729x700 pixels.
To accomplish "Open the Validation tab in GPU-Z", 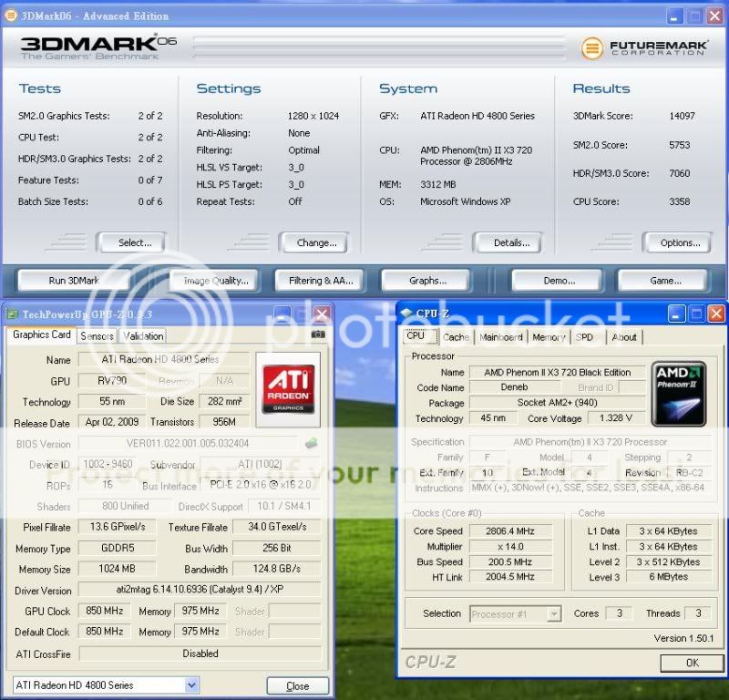I will point(143,336).
